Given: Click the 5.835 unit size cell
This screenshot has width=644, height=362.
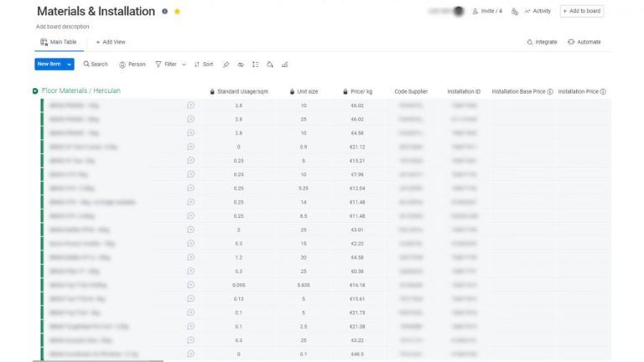Looking at the screenshot, I should pyautogui.click(x=304, y=285).
